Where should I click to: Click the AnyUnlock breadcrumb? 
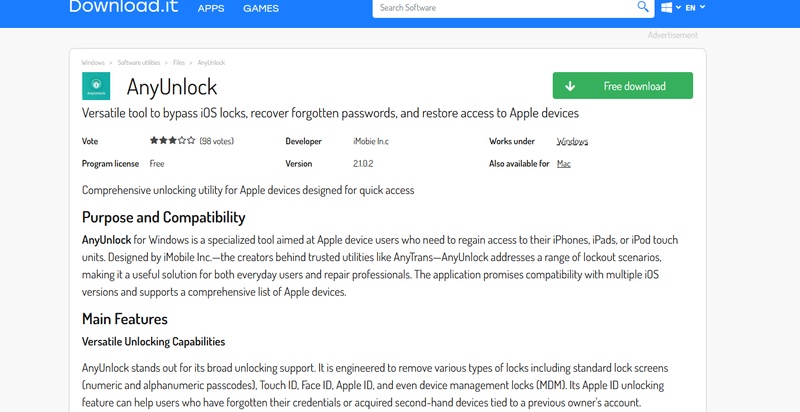(x=211, y=63)
